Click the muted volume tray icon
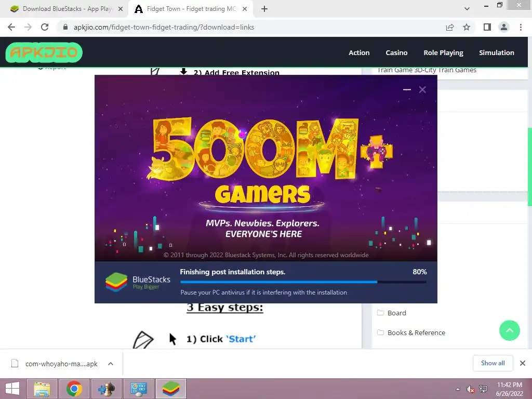Image resolution: width=532 pixels, height=399 pixels. pyautogui.click(x=471, y=389)
